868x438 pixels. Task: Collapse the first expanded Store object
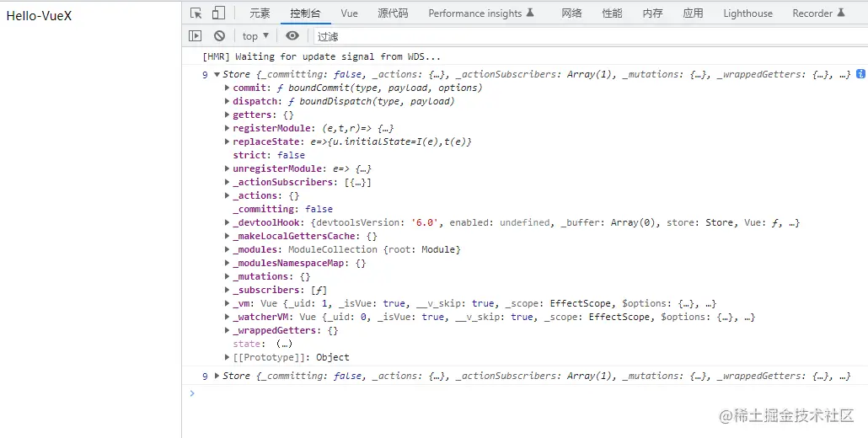click(217, 75)
